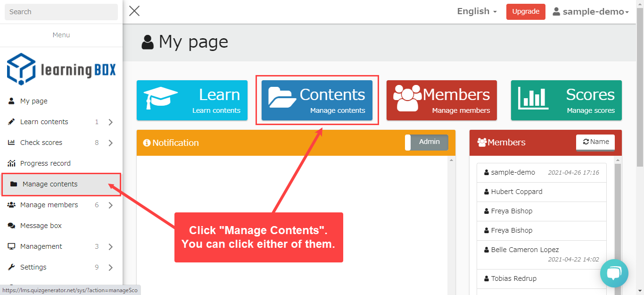Go to Progress record in sidebar
Image resolution: width=644 pixels, height=295 pixels.
point(45,163)
